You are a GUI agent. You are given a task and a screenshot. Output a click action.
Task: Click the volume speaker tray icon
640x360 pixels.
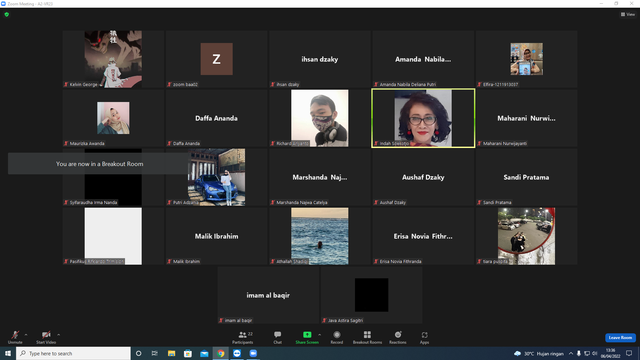pyautogui.click(x=595, y=353)
